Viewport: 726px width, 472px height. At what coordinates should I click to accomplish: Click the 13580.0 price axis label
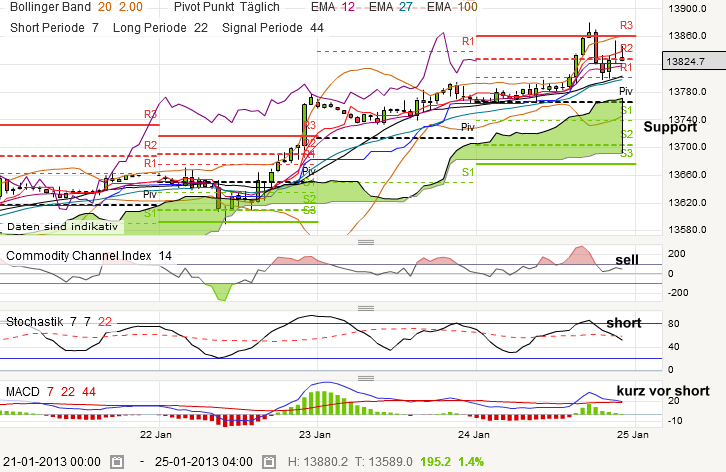click(688, 230)
